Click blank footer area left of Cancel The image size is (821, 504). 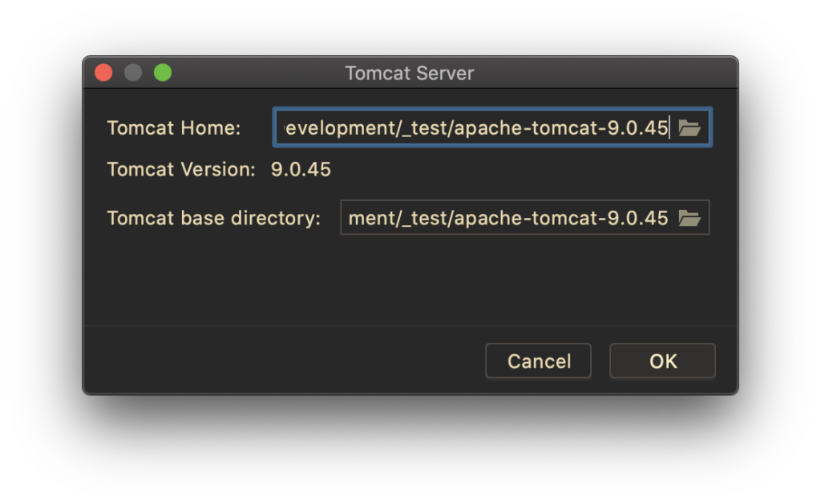[281, 361]
